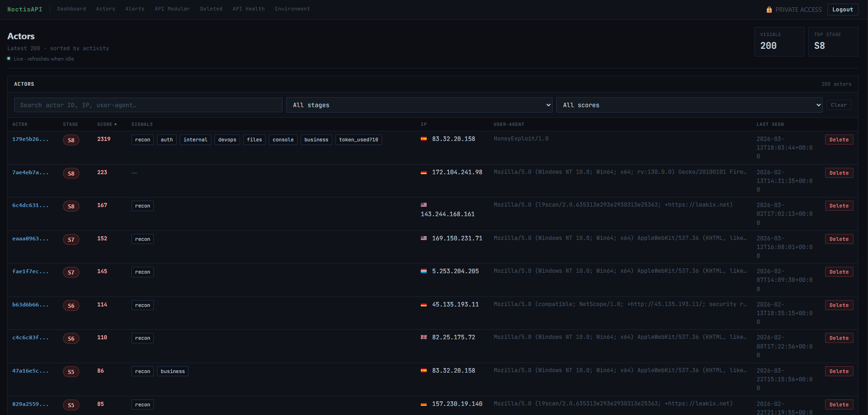The height and width of the screenshot is (415, 868).
Task: Click business tag in 47a16e5c row
Action: pos(173,371)
